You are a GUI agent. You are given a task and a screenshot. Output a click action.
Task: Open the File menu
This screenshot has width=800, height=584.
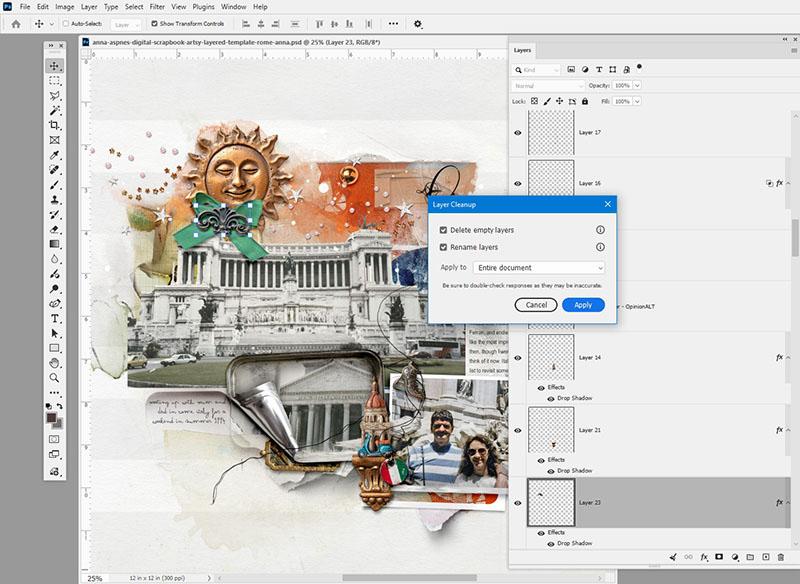24,7
